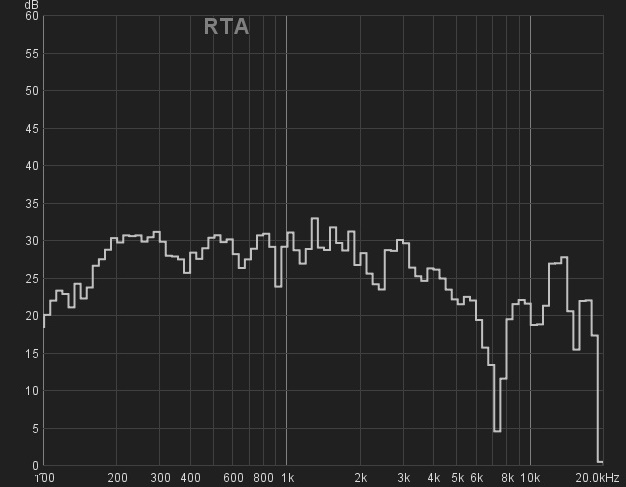626x487 pixels.
Task: Click the 0 dB vertical axis label
Action: [35, 465]
